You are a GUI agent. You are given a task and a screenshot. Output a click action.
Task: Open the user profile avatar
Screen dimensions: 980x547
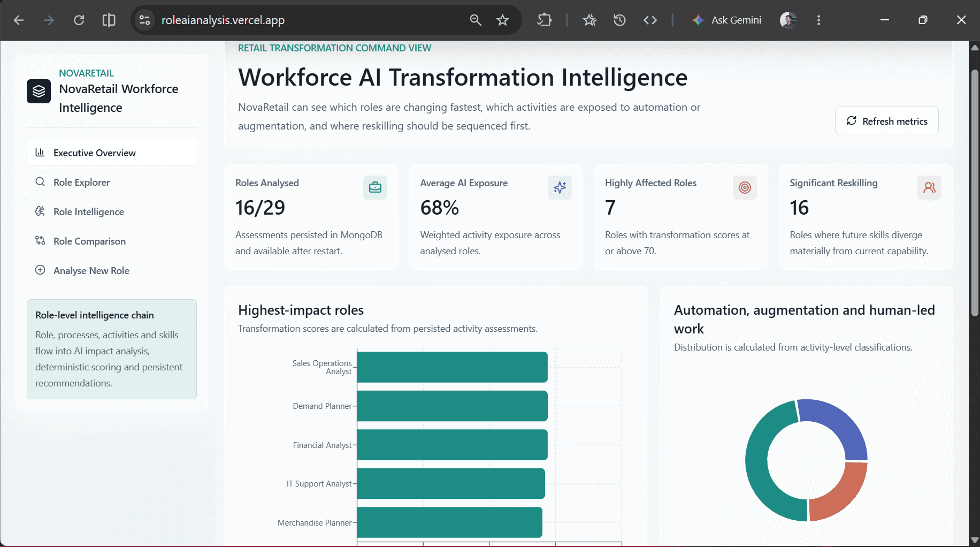pos(788,20)
